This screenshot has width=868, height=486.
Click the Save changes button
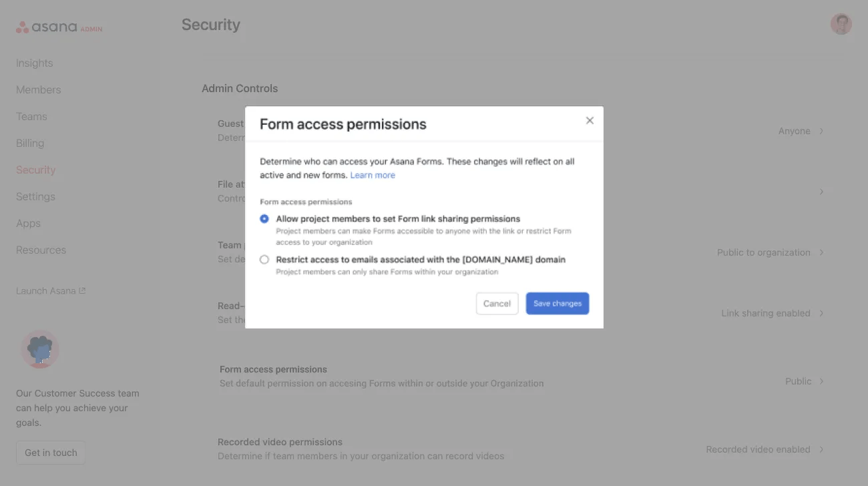click(x=558, y=303)
